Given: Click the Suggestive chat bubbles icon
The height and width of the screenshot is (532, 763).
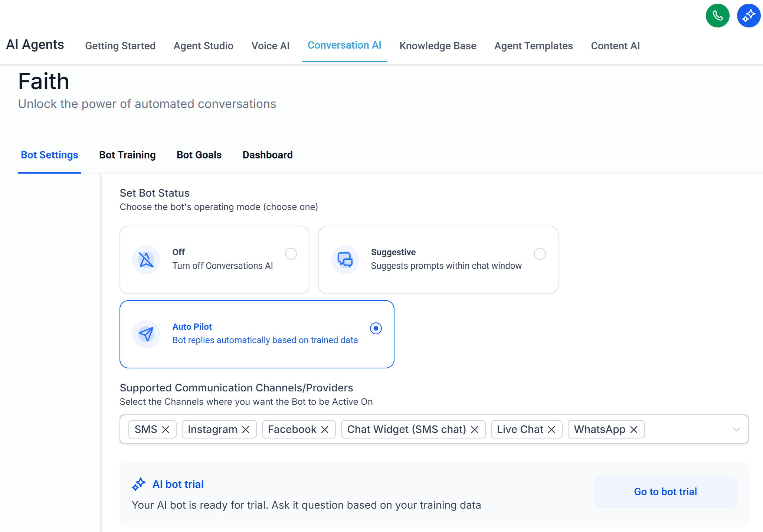Looking at the screenshot, I should 345,260.
